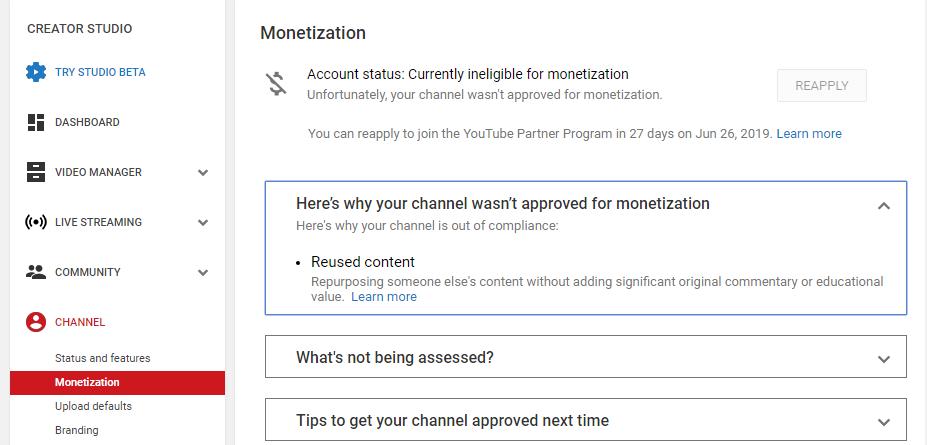Screen dimensions: 927x445
Task: Click the Community people icon
Action: [36, 272]
